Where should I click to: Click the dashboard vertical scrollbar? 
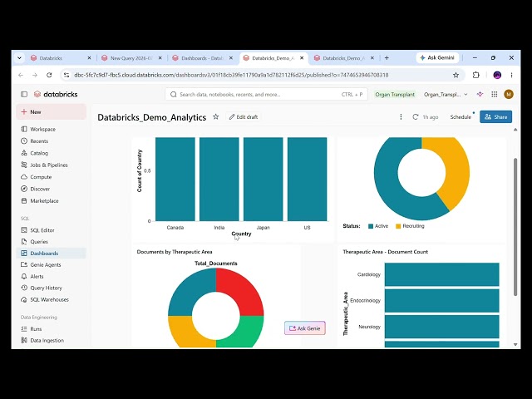tap(515, 227)
